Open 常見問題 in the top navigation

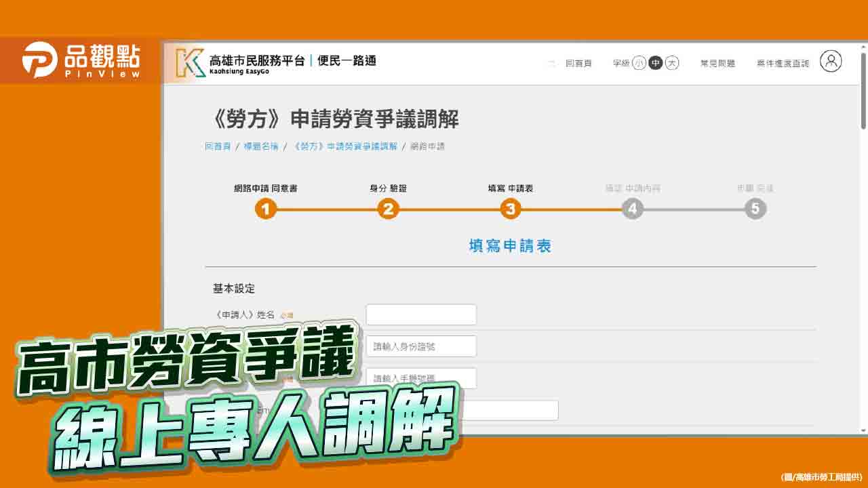pyautogui.click(x=717, y=63)
